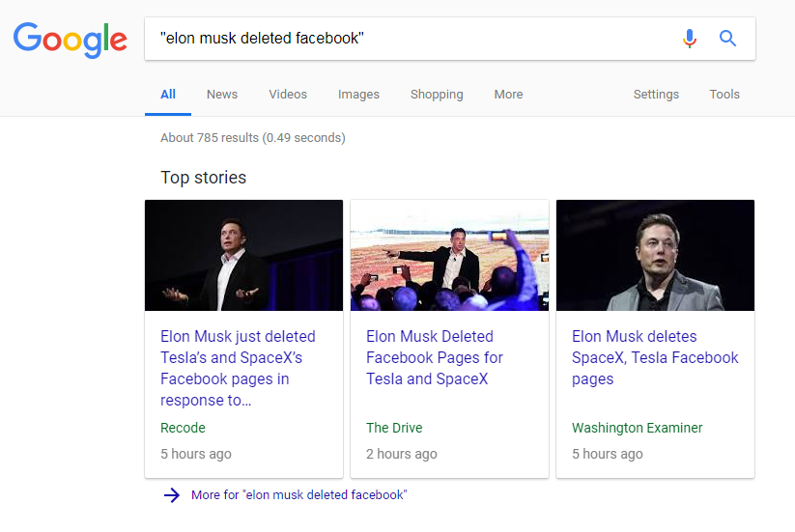Open search Tools options

tap(724, 95)
